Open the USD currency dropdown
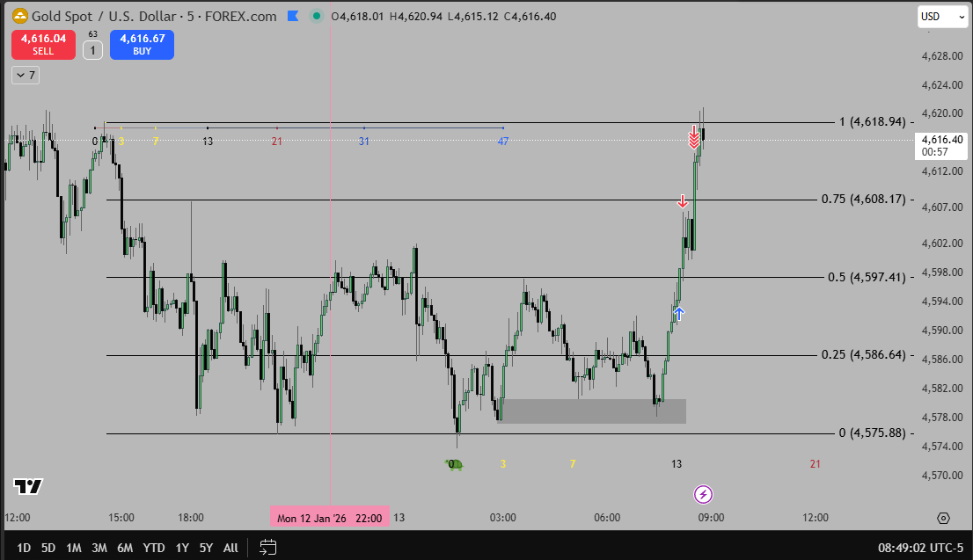The image size is (973, 560). tap(943, 17)
